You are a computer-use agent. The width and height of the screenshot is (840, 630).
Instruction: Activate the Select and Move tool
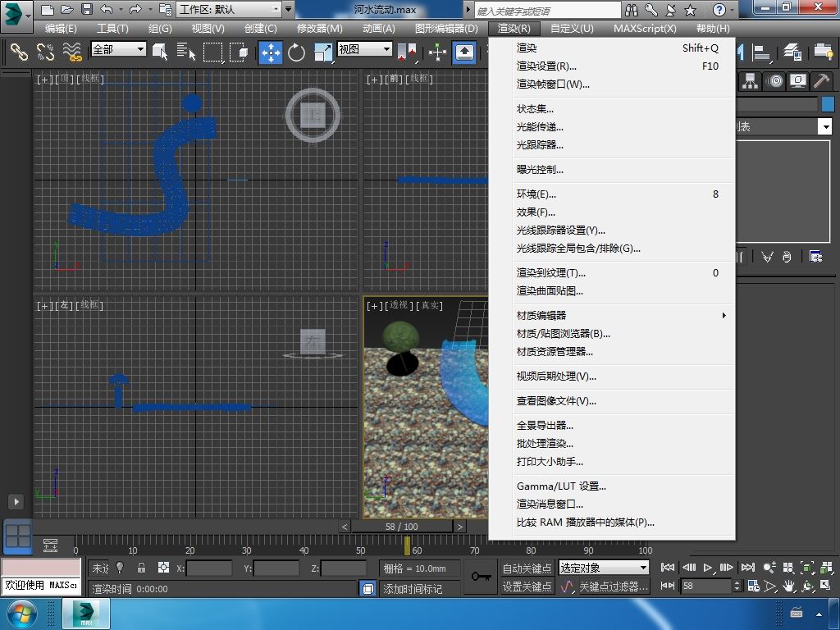pos(271,52)
